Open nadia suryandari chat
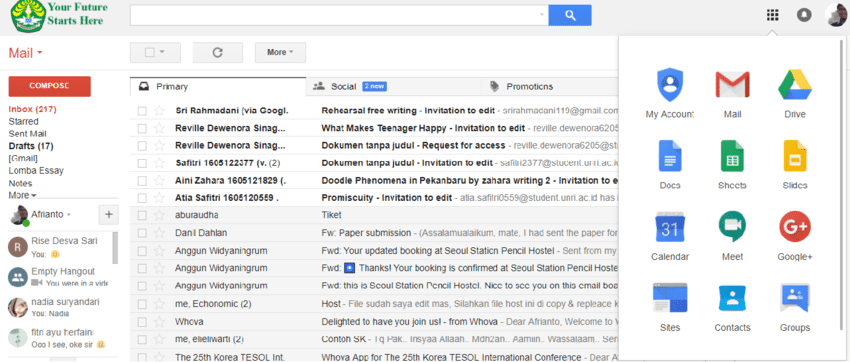Screen dimensions: 850x362 pos(59,307)
